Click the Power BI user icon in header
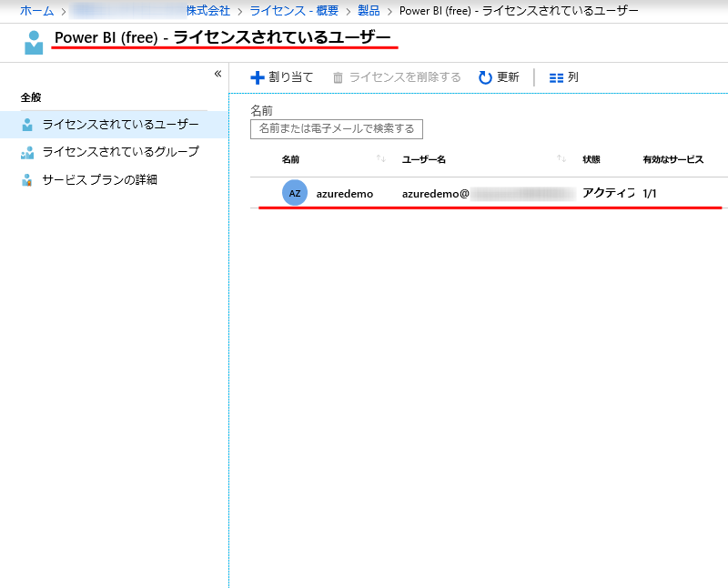The height and width of the screenshot is (588, 728). (34, 42)
